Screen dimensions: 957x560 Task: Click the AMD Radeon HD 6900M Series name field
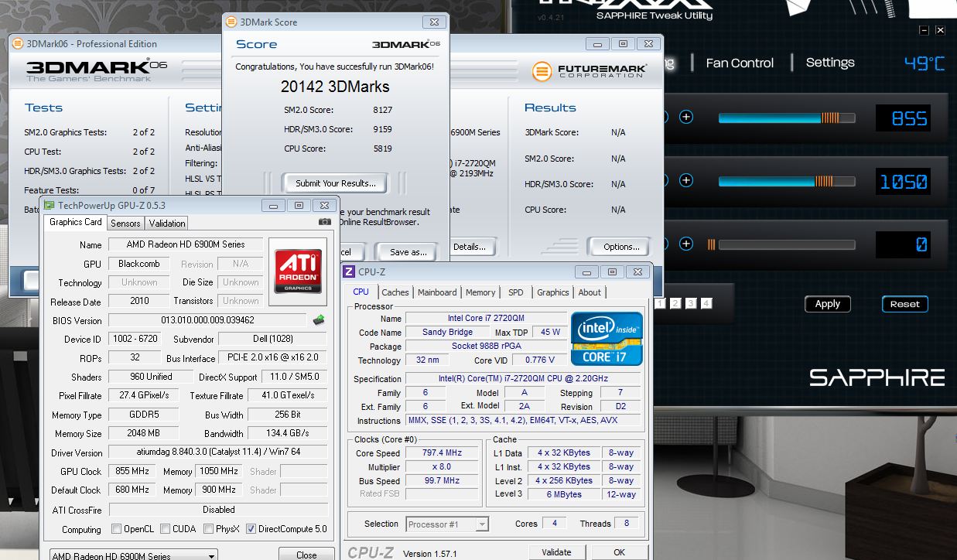tap(186, 244)
